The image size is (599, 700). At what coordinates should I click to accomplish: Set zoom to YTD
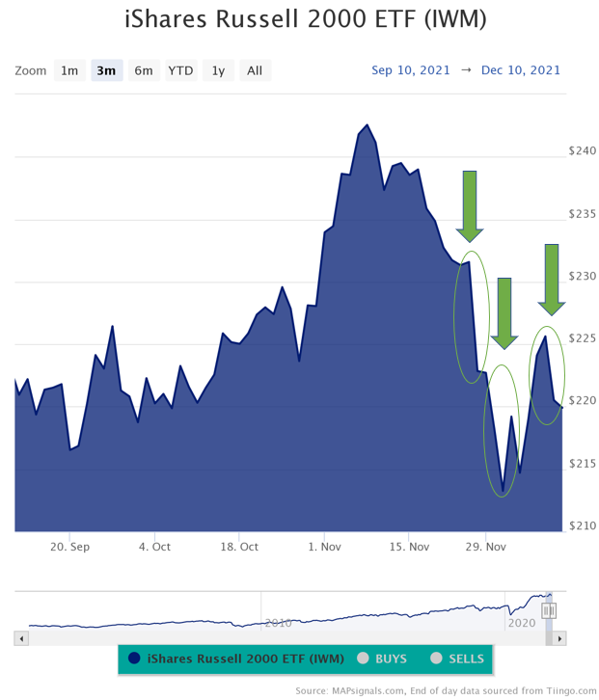coord(180,70)
